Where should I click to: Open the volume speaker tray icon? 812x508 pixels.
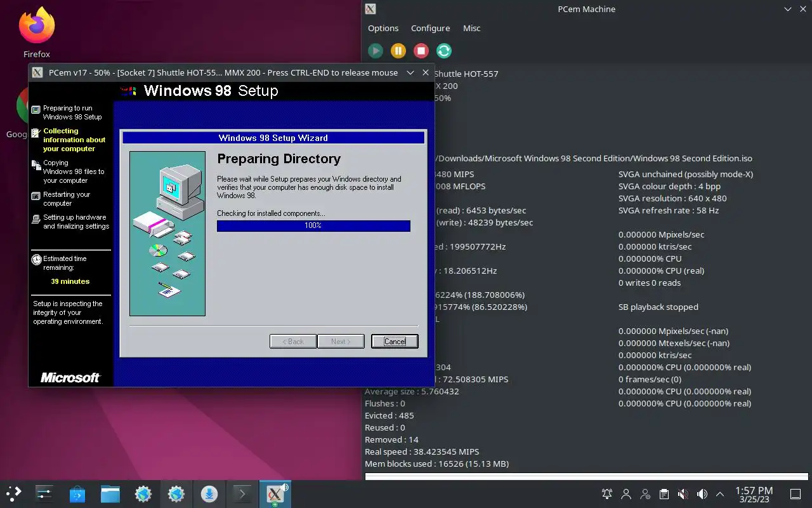pyautogui.click(x=702, y=494)
